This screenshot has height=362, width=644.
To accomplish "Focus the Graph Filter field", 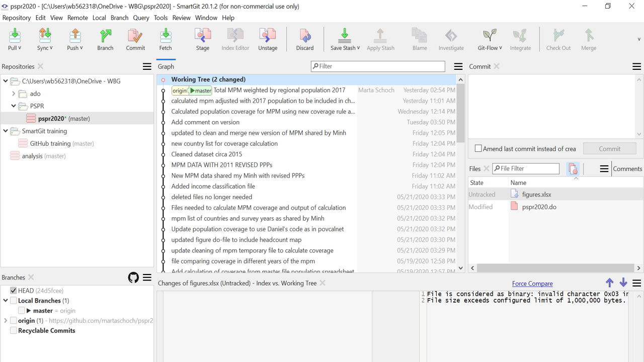I will (378, 66).
